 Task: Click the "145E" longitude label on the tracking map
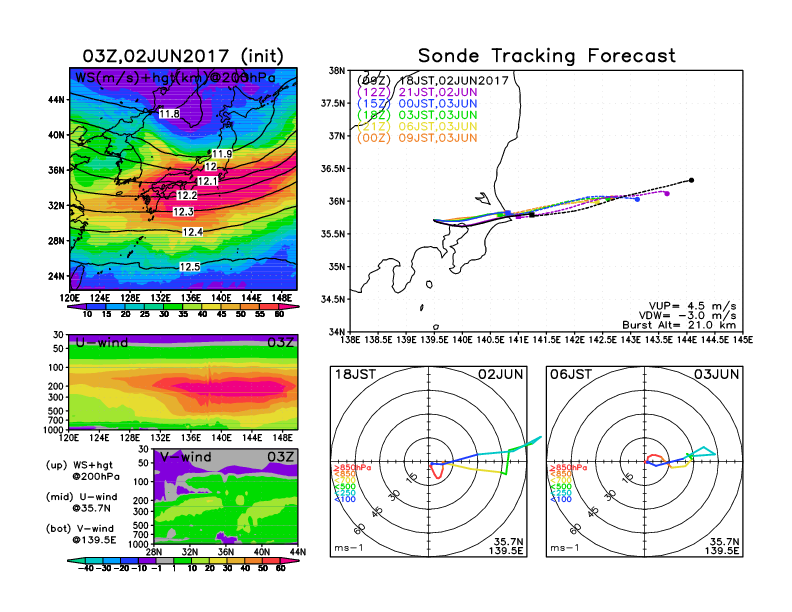click(x=742, y=340)
